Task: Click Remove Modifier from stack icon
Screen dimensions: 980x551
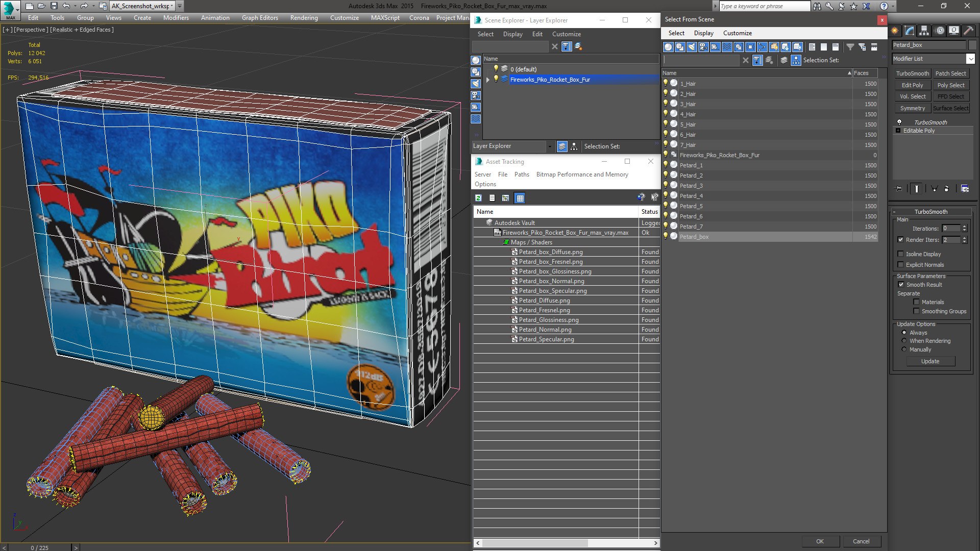Action: point(947,189)
